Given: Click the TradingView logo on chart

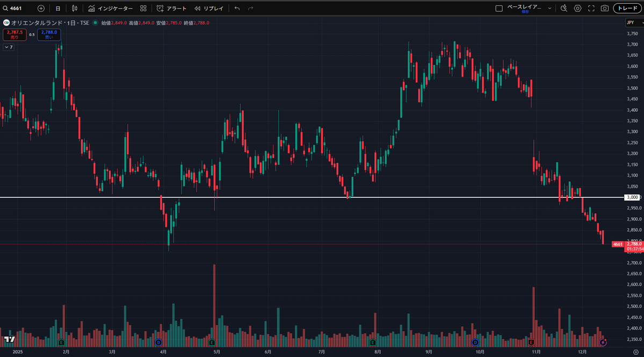Looking at the screenshot, I should (9, 339).
